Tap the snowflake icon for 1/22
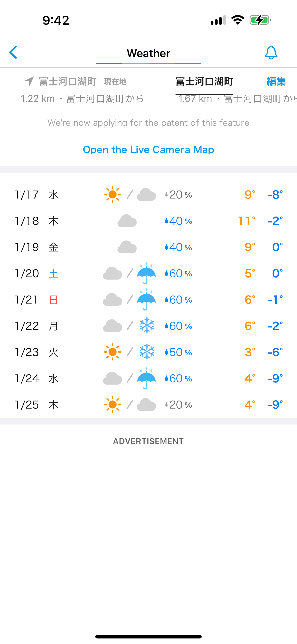 pos(147,325)
